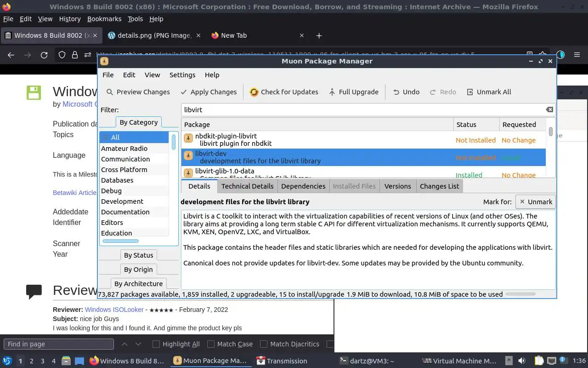Select the Databases category

134,180
